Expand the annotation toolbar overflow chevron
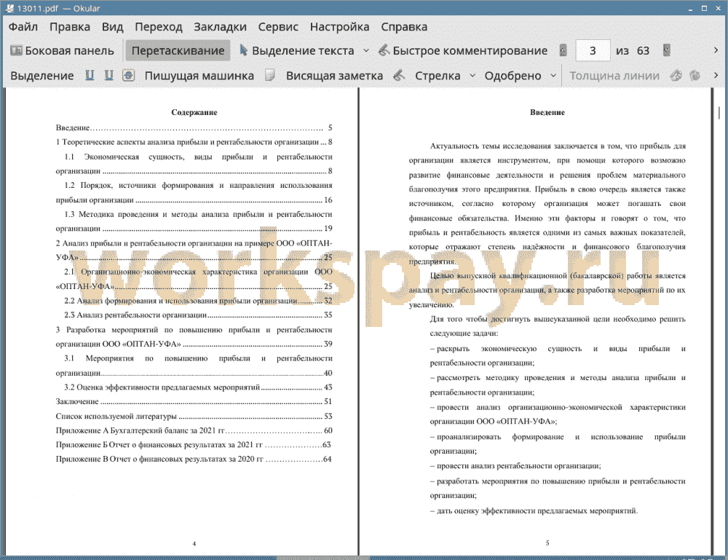 click(x=716, y=75)
